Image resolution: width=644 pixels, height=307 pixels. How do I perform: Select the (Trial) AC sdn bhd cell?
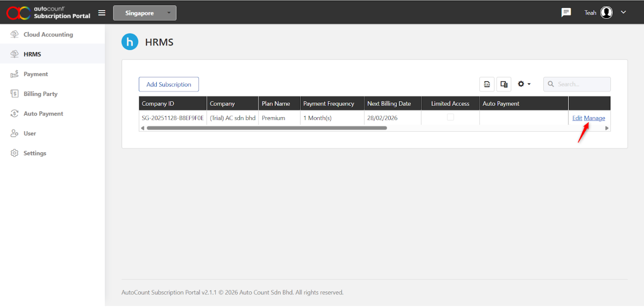pyautogui.click(x=233, y=118)
